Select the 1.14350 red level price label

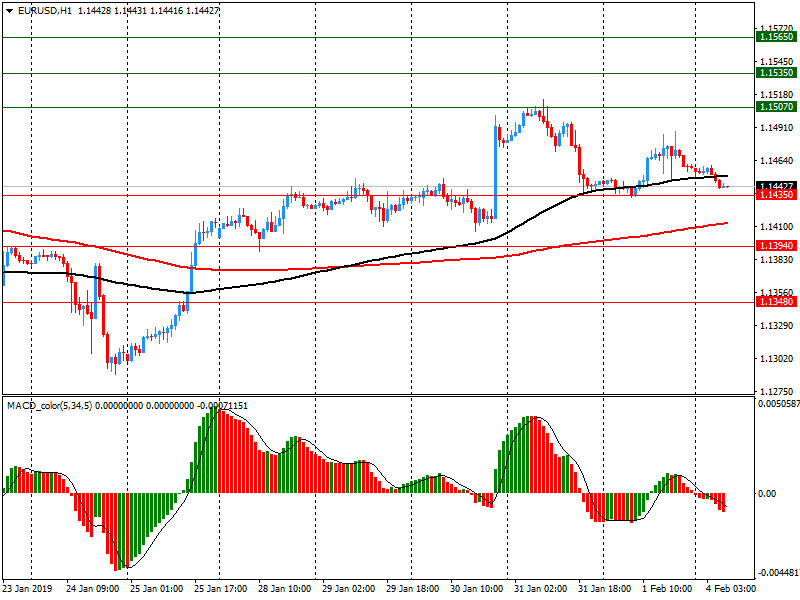776,195
